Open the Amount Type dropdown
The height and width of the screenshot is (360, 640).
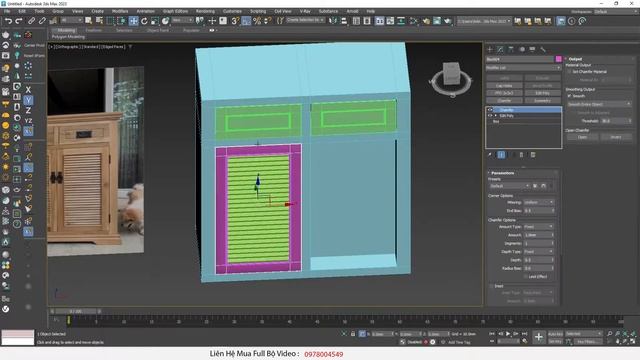(x=538, y=227)
